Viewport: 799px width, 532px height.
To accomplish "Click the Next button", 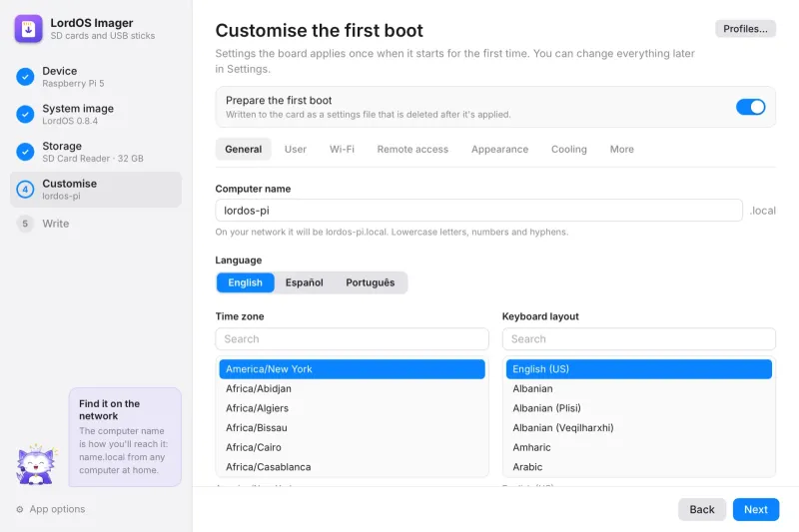I will click(756, 510).
